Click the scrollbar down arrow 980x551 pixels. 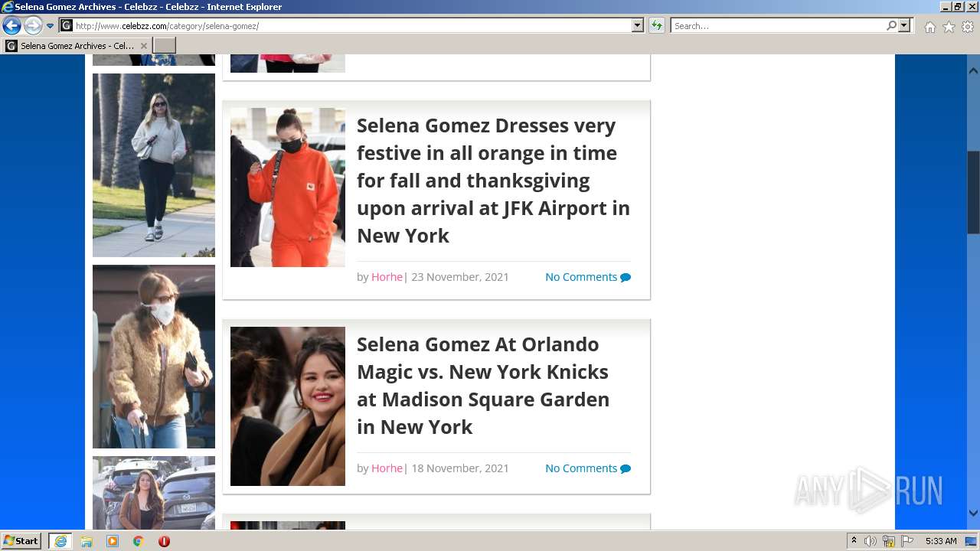pyautogui.click(x=973, y=514)
